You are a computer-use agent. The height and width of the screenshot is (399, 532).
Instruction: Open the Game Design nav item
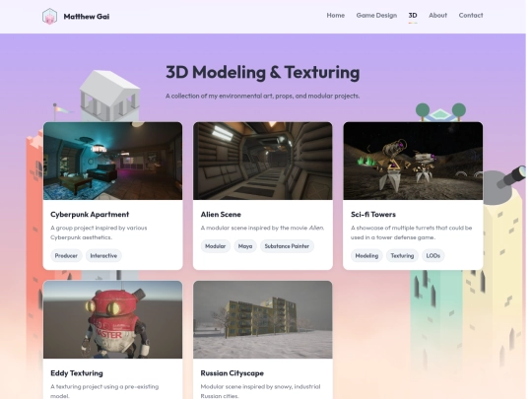(376, 15)
